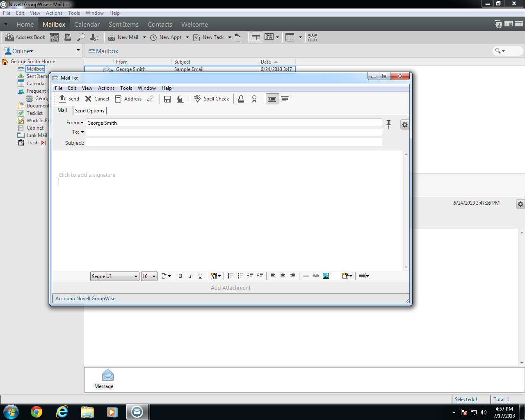Select the Mail tab in compose window

(62, 110)
